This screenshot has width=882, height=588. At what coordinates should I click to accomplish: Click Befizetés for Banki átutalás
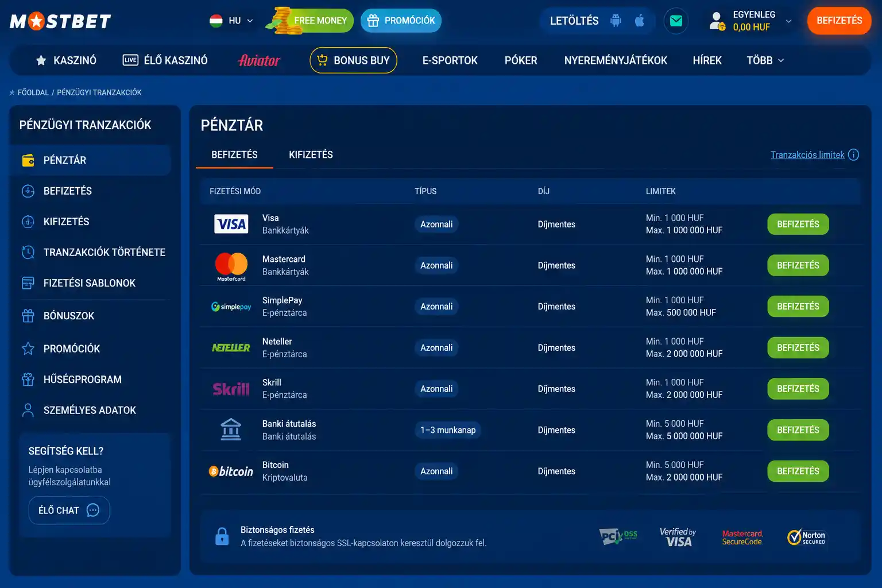coord(798,430)
